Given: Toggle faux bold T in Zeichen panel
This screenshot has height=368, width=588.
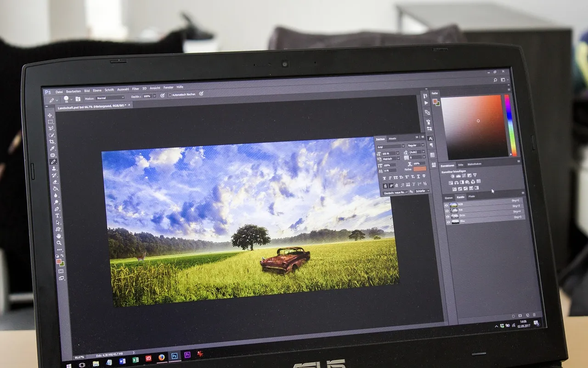Looking at the screenshot, I should pos(384,178).
